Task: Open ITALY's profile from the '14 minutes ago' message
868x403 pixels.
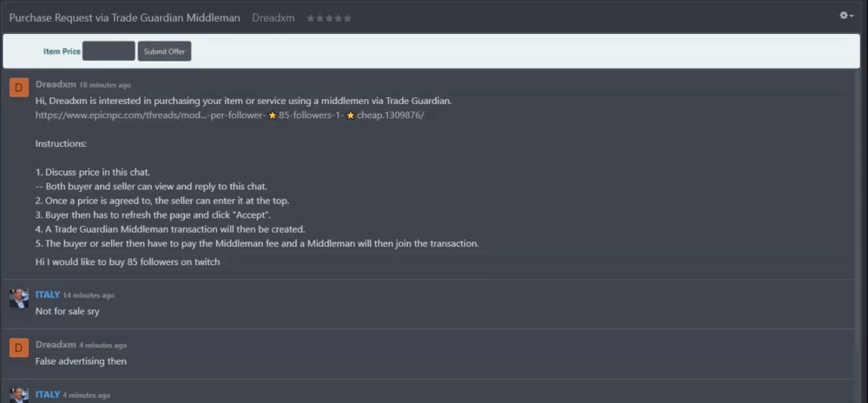Action: [48, 294]
